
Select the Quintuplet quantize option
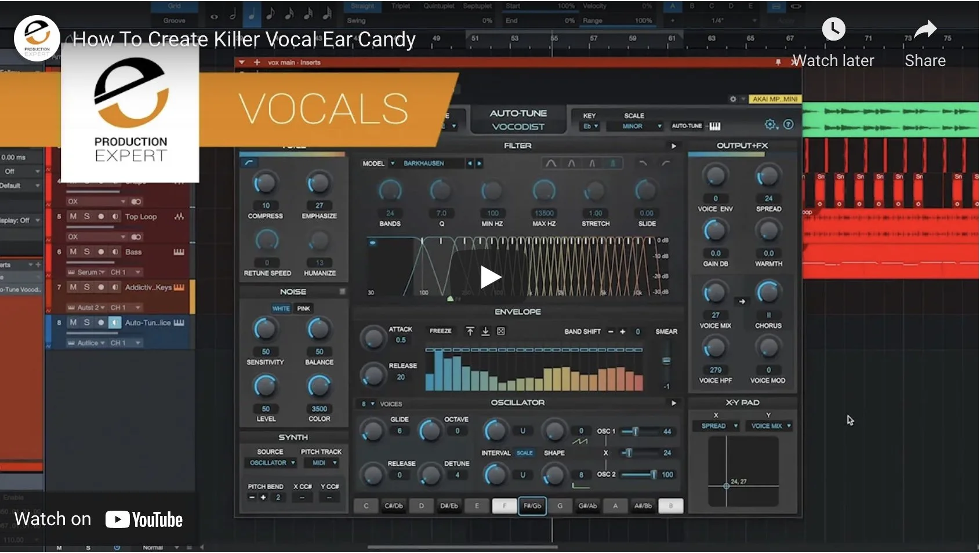click(x=439, y=6)
